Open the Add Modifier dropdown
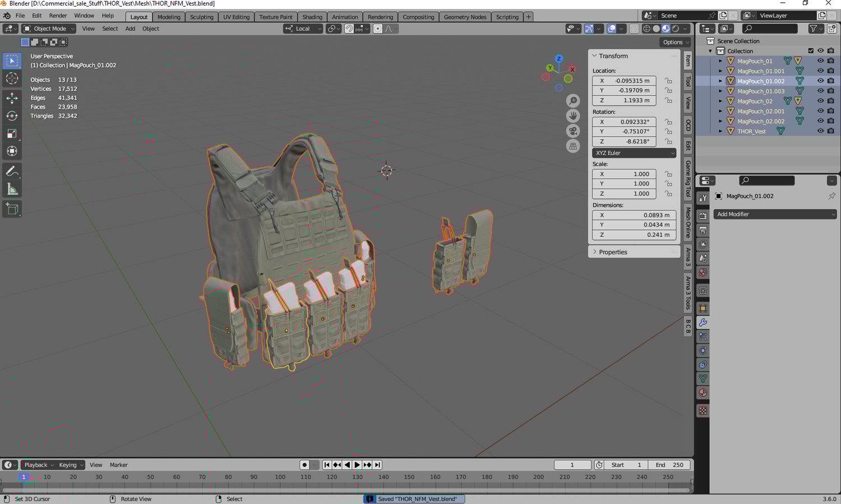Viewport: 841px width, 504px height. (x=775, y=214)
